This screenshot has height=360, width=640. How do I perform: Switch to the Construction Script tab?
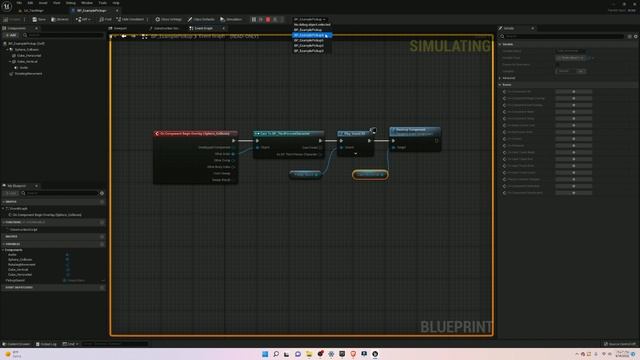(164, 28)
